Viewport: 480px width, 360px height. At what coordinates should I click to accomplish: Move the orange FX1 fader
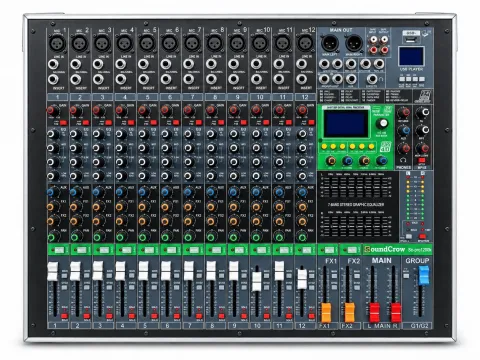tap(326, 313)
